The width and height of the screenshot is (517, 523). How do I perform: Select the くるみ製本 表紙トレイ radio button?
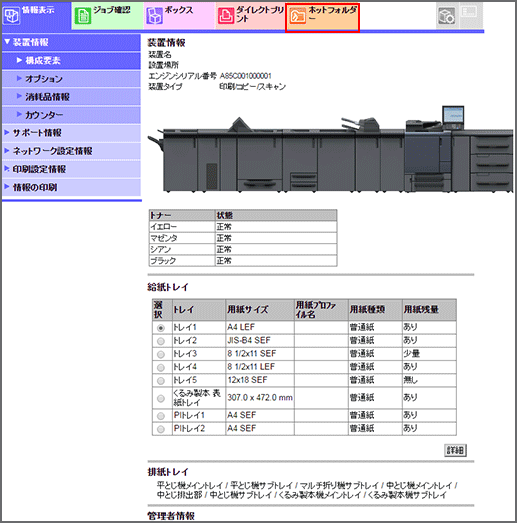click(161, 398)
